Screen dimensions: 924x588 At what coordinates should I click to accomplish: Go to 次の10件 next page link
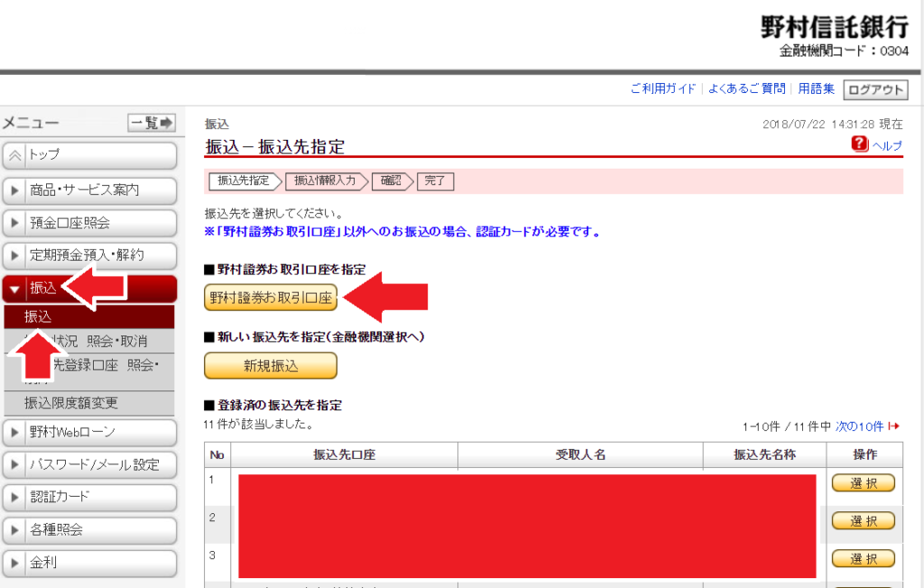click(x=860, y=427)
